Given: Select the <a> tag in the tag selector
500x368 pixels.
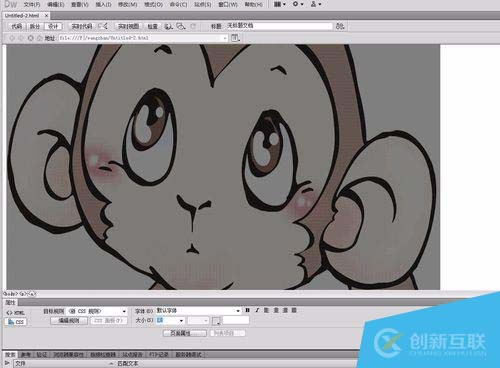Looking at the screenshot, I should [x=32, y=294].
